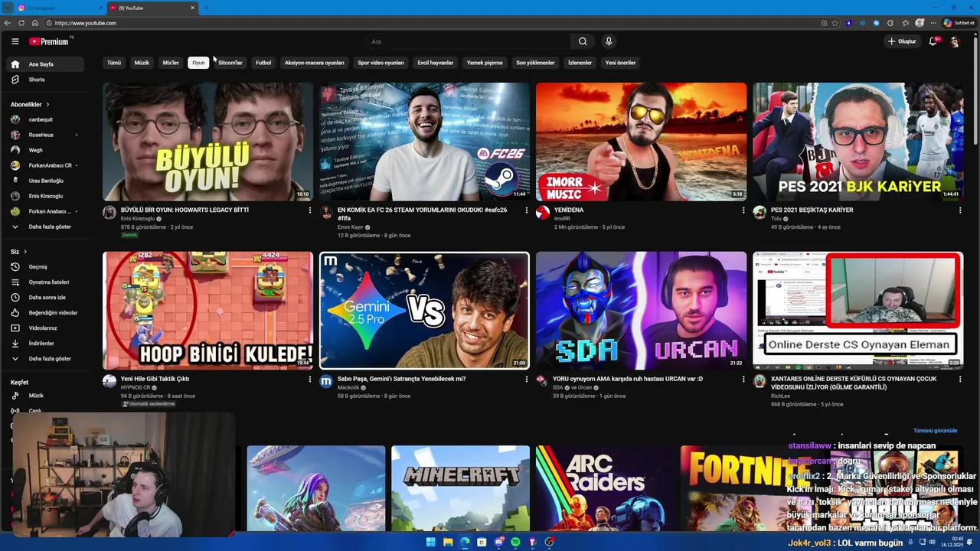Open Müzik under Keşfet
The image size is (980, 551).
pyautogui.click(x=46, y=396)
